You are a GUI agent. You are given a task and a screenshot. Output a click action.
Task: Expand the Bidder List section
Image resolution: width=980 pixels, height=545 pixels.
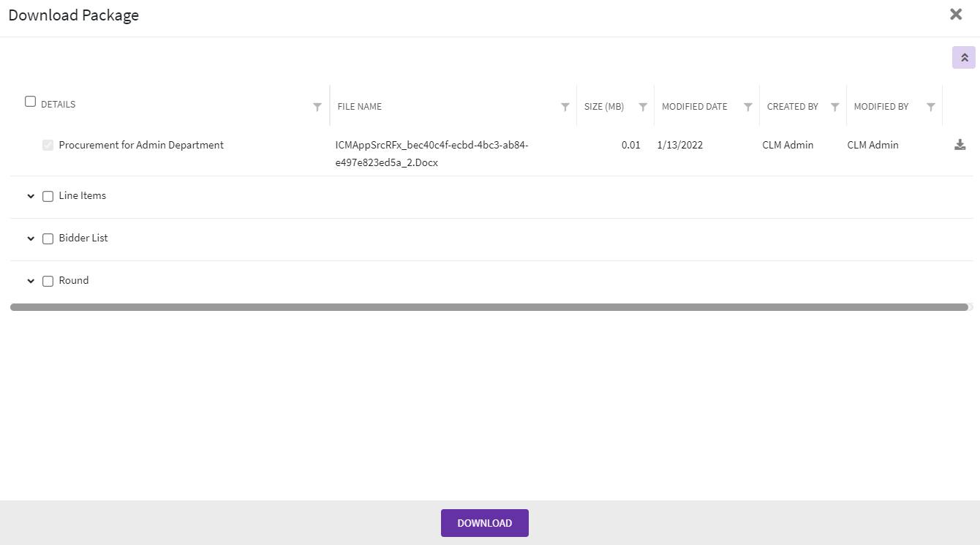tap(31, 238)
